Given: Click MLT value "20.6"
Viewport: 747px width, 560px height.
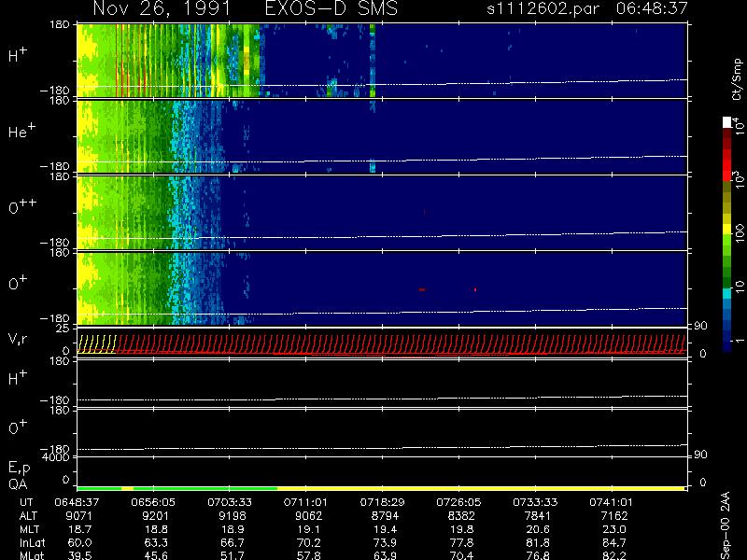Looking at the screenshot, I should (538, 529).
